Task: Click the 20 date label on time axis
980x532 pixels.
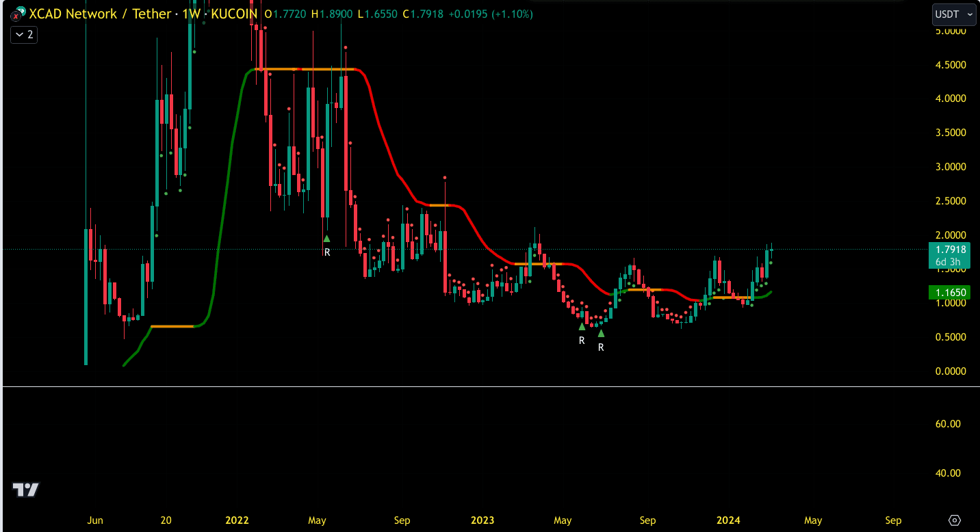Action: point(166,520)
